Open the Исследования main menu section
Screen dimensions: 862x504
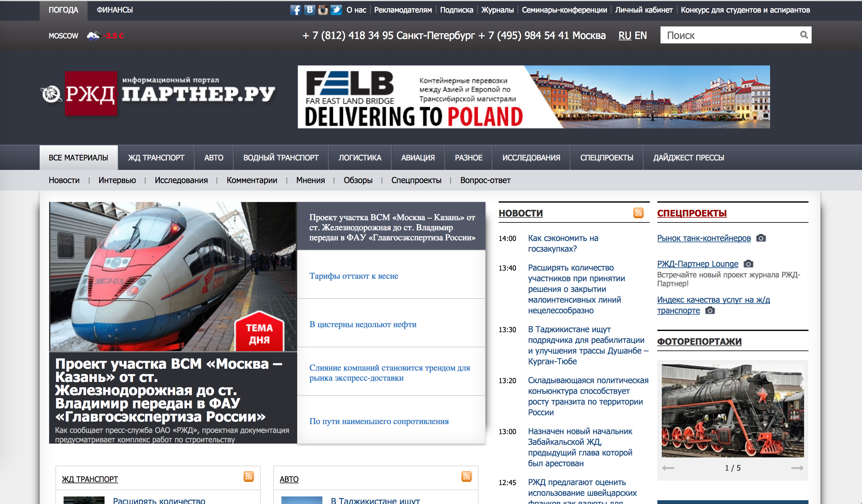coord(531,158)
